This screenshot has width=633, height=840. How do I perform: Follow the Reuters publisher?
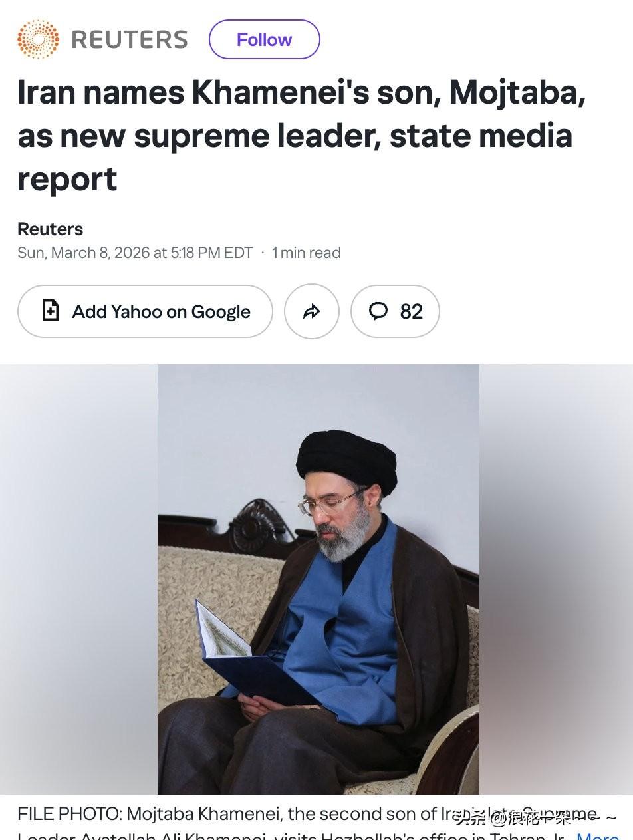pyautogui.click(x=265, y=39)
